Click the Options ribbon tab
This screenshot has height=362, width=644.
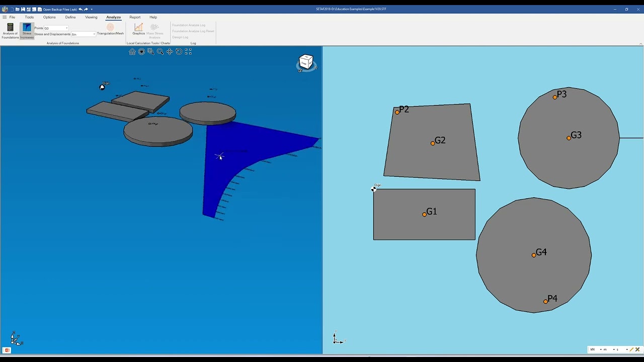tap(49, 17)
